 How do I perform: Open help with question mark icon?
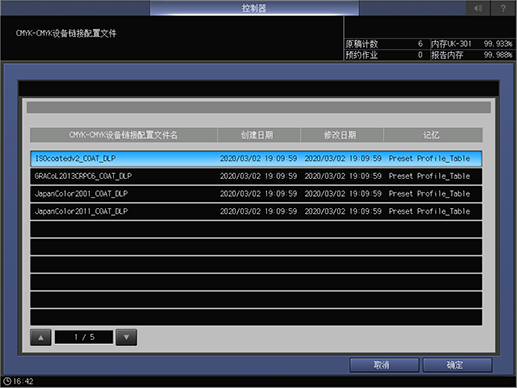503,8
